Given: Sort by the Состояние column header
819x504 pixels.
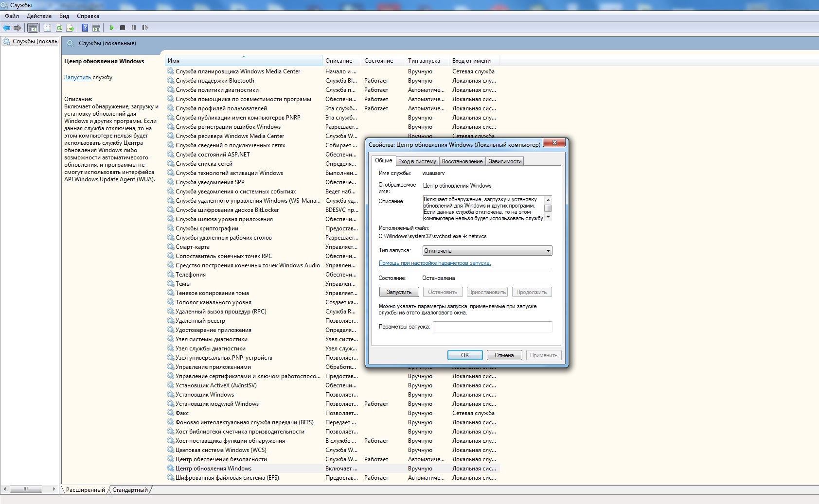Looking at the screenshot, I should click(383, 61).
